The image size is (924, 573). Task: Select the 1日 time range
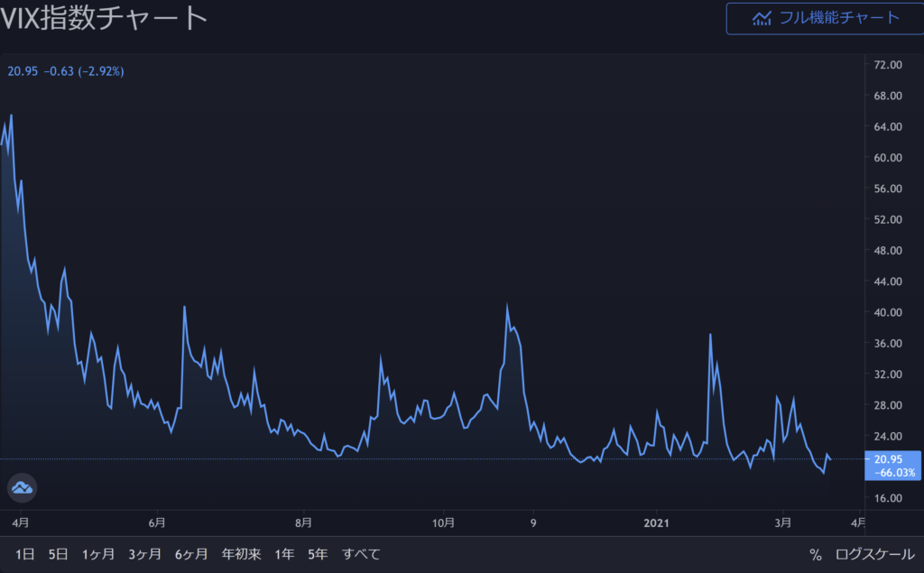coord(25,554)
